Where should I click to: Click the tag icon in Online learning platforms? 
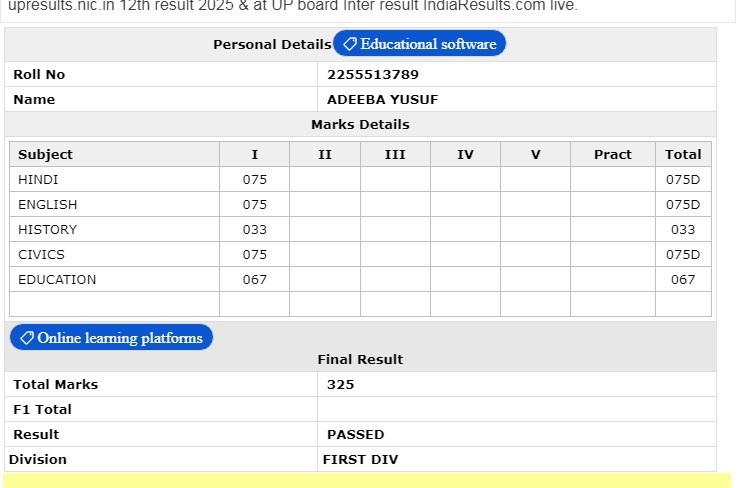27,338
